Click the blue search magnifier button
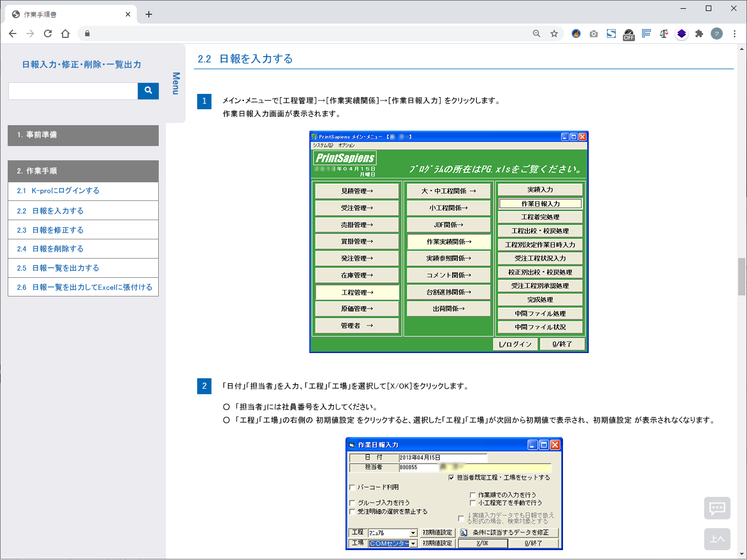 (x=148, y=91)
